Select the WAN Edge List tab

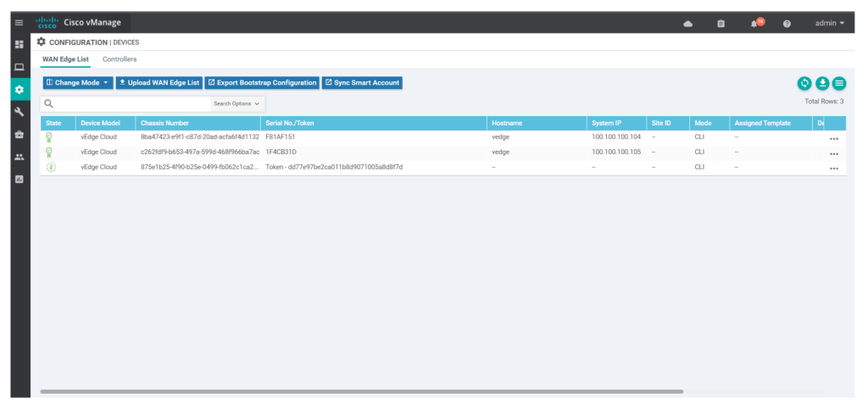pyautogui.click(x=65, y=59)
